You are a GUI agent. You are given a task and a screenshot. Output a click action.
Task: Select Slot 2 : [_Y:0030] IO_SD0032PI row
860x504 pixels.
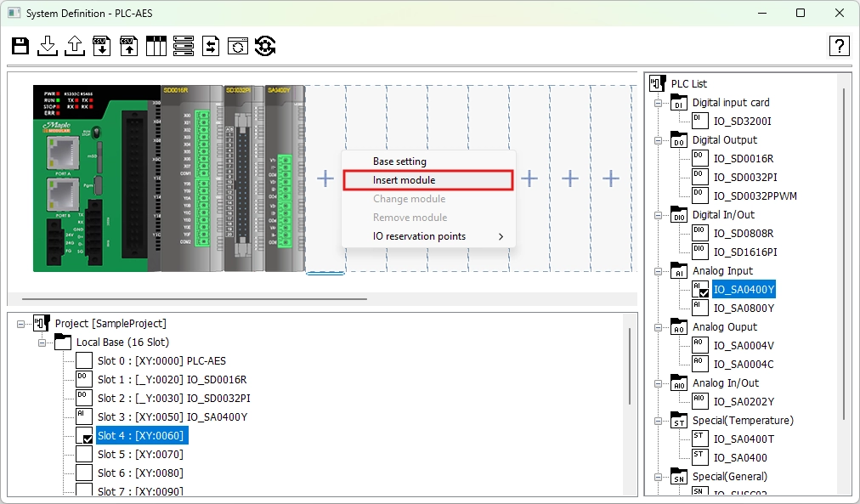tap(174, 398)
